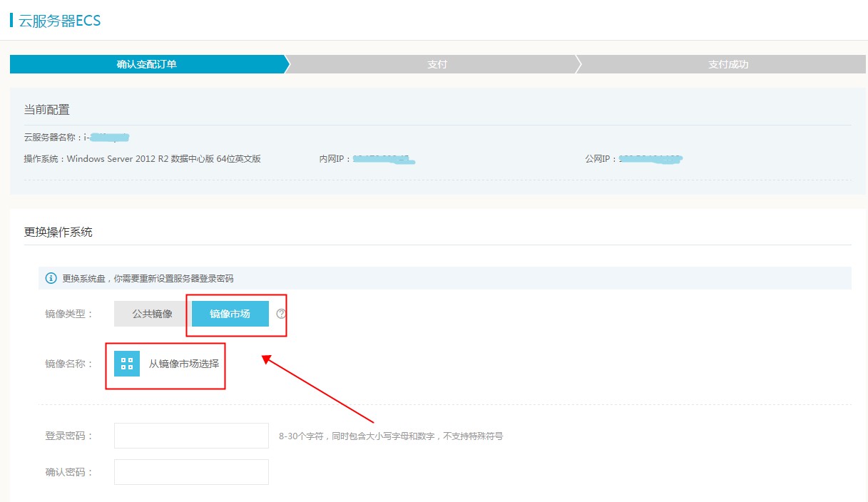Click the 更换系统盘 password reset notice text
Image resolution: width=868 pixels, height=502 pixels.
tap(148, 279)
